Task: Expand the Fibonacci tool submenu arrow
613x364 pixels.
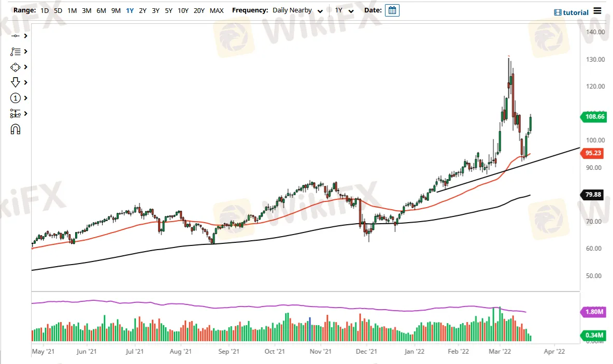Action: (x=25, y=52)
